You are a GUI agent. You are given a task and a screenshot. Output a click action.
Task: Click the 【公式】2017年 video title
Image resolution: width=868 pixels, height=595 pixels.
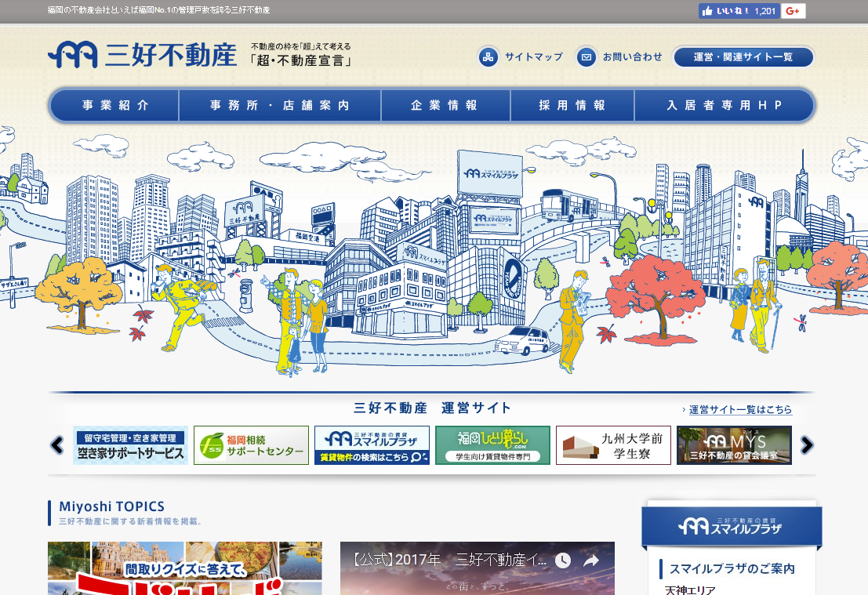click(x=449, y=560)
